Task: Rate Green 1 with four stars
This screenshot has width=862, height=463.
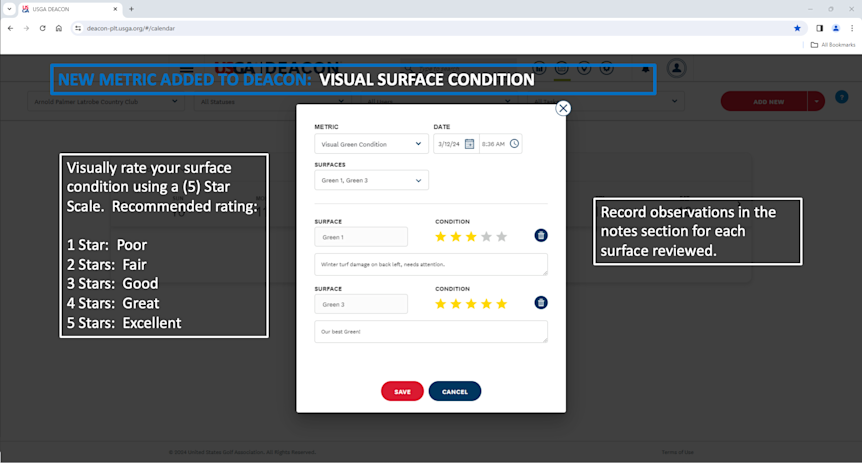Action: pos(487,237)
